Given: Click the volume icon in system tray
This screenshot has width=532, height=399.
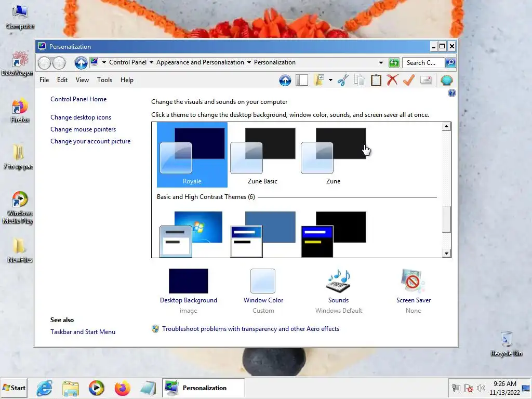Looking at the screenshot, I should coord(481,388).
